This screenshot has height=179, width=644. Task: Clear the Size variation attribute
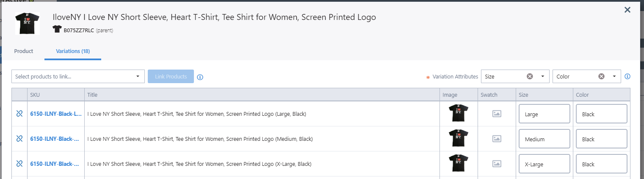[x=530, y=76]
